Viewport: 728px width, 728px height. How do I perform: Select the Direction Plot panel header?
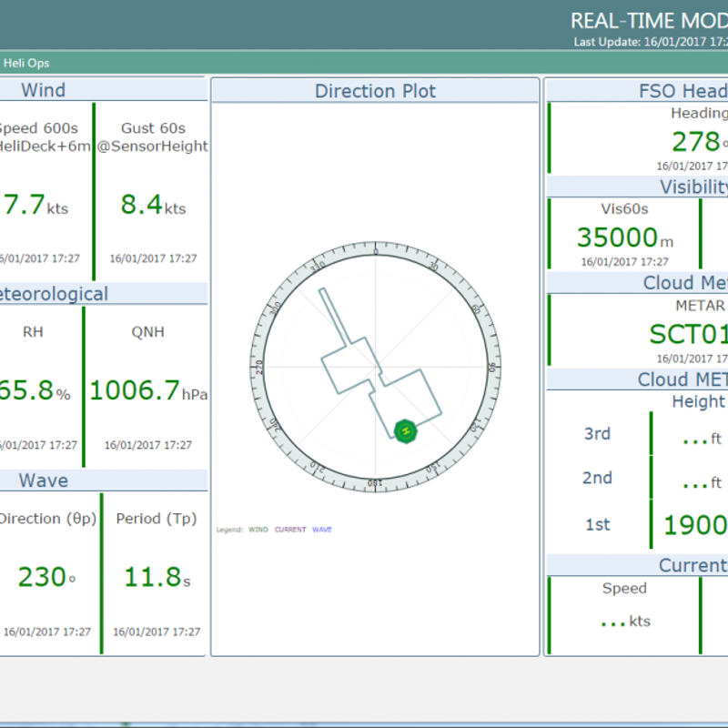(x=375, y=91)
